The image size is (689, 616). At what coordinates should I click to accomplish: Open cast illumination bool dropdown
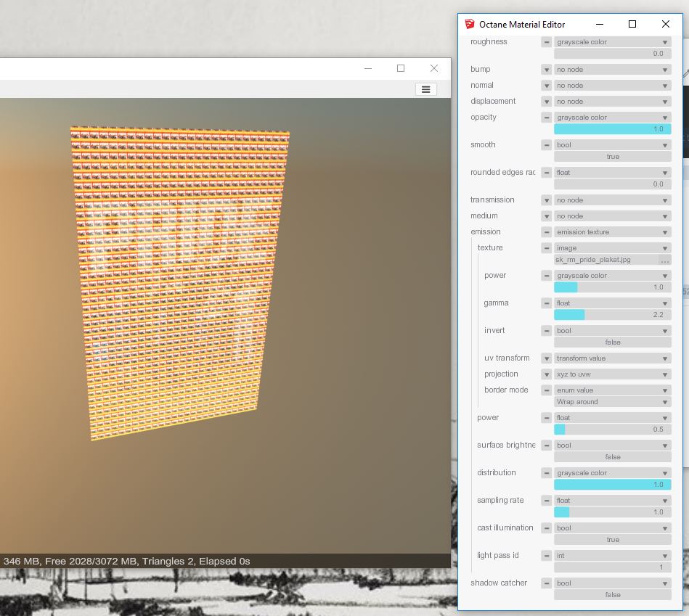pos(613,528)
